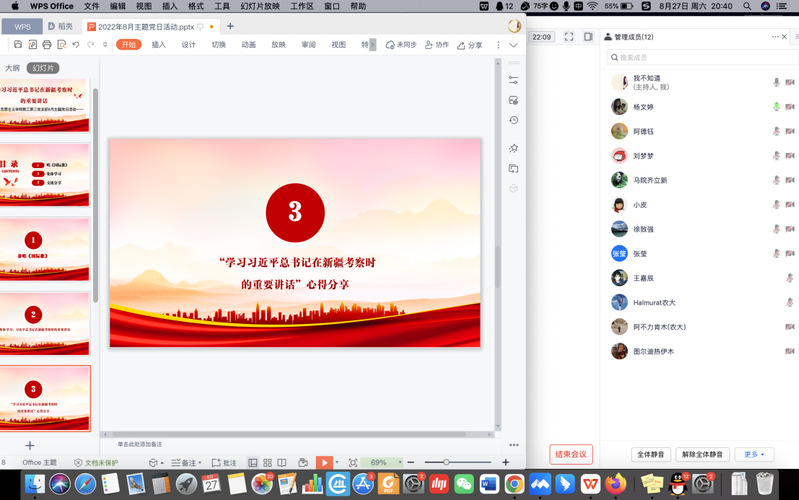Viewport: 799px width, 500px height.
Task: Open the 69% zoom level dropdown
Action: [x=380, y=462]
